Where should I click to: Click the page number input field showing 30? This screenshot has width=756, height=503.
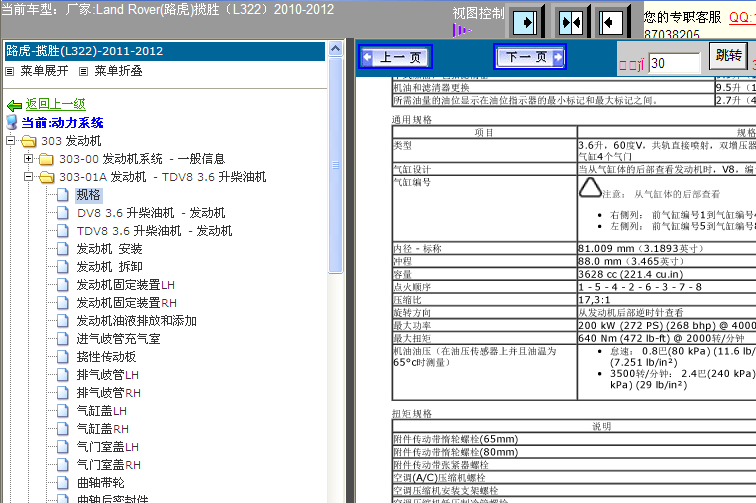pyautogui.click(x=674, y=63)
